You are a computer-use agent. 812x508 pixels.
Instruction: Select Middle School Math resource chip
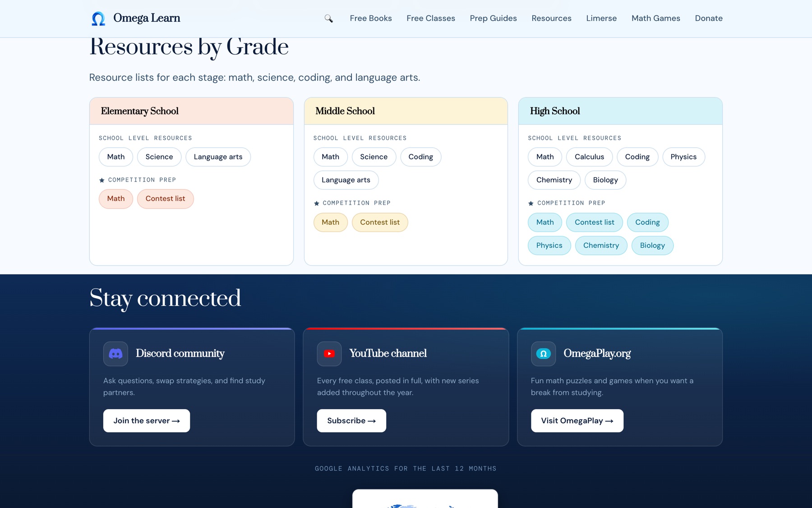pyautogui.click(x=330, y=157)
